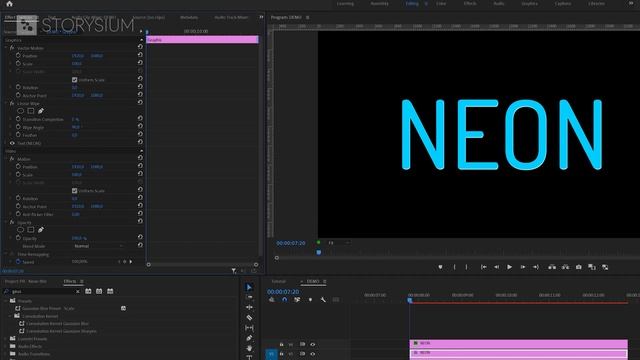Viewport: 640px width, 360px height.
Task: Create ellipse mask under Opacity effect
Action: click(20, 230)
